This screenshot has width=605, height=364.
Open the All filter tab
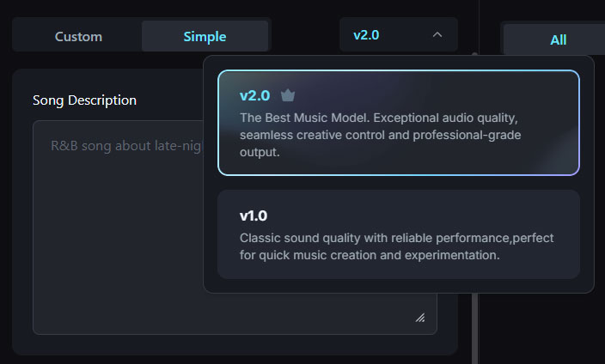point(559,39)
